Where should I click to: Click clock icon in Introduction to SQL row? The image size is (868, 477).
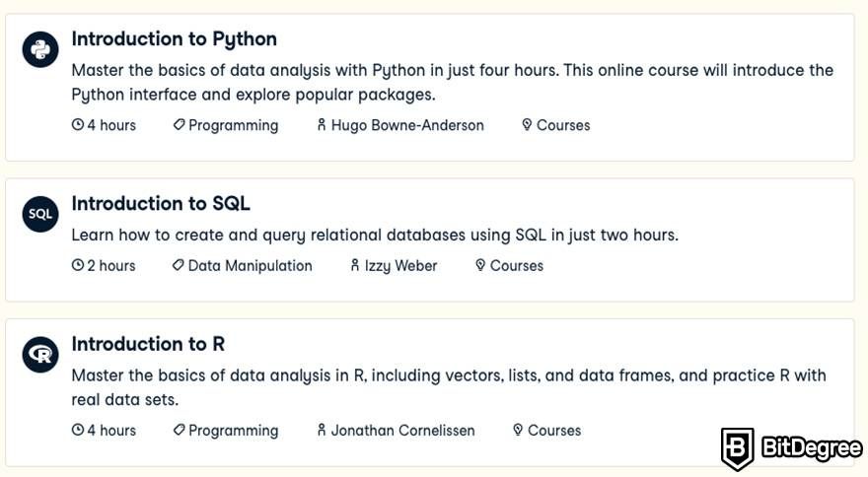tap(78, 266)
